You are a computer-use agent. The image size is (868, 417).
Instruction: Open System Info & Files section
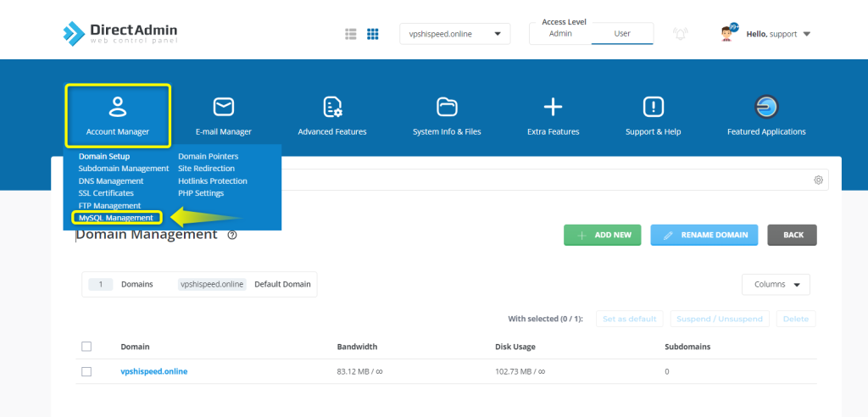pos(447,116)
